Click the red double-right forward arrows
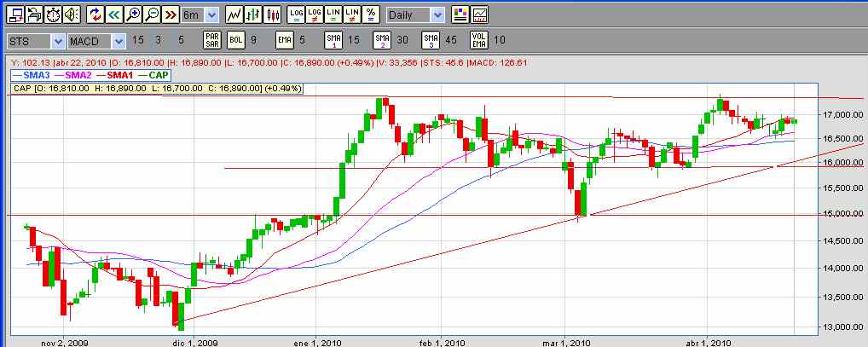868x347 pixels. pyautogui.click(x=171, y=14)
